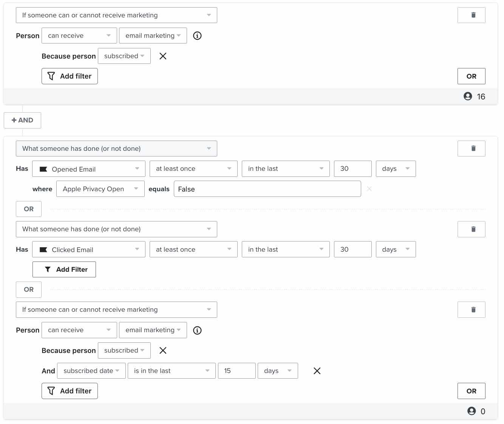Open the Opened Email metric dropdown
Image resolution: width=504 pixels, height=424 pixels.
tap(89, 169)
